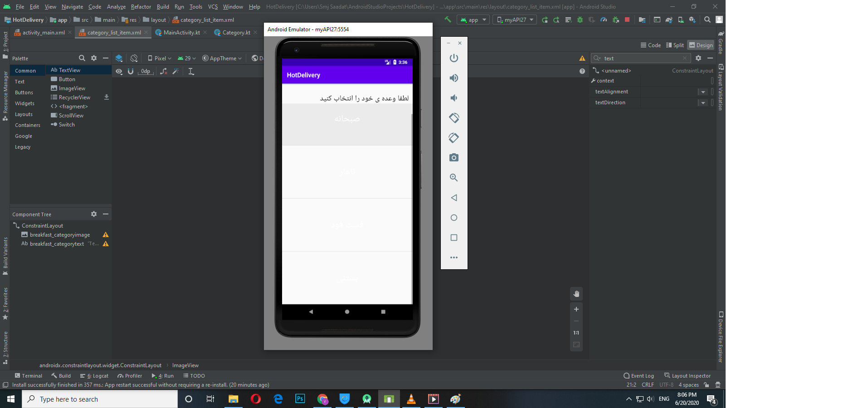This screenshot has height=408, width=868.
Task: Open SDK Manager icon in toolbar
Action: pyautogui.click(x=692, y=20)
